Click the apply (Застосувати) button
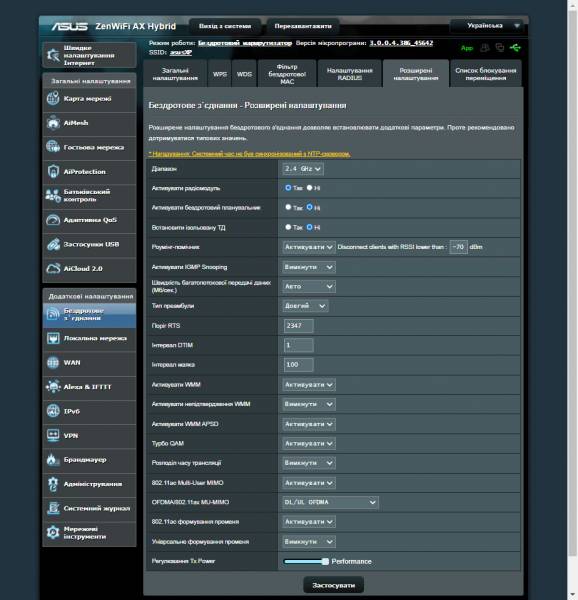Image resolution: width=578 pixels, height=600 pixels. coord(334,585)
